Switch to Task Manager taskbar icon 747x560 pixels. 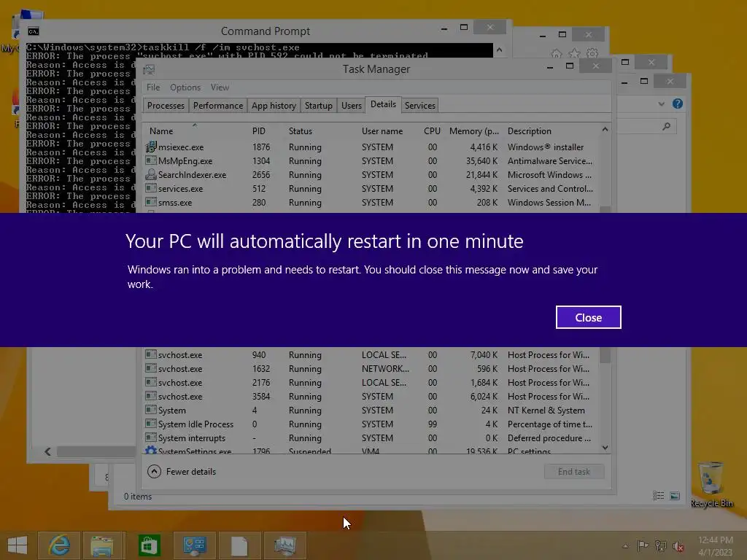285,545
